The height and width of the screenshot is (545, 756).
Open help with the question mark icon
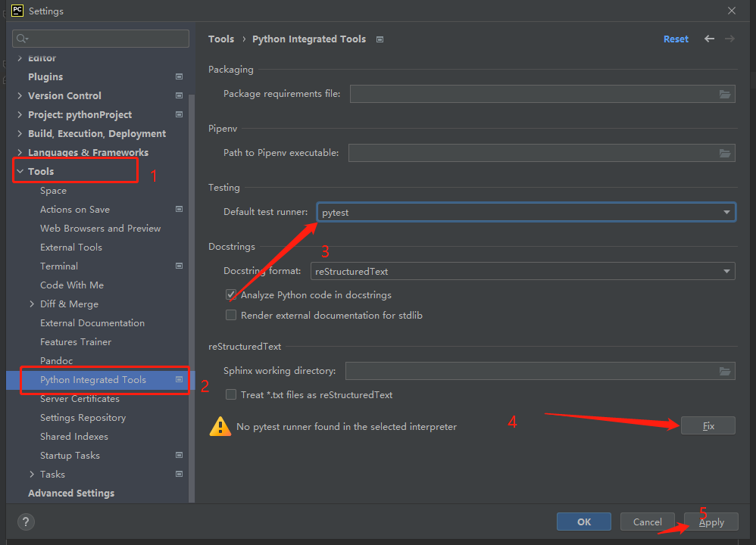26,522
